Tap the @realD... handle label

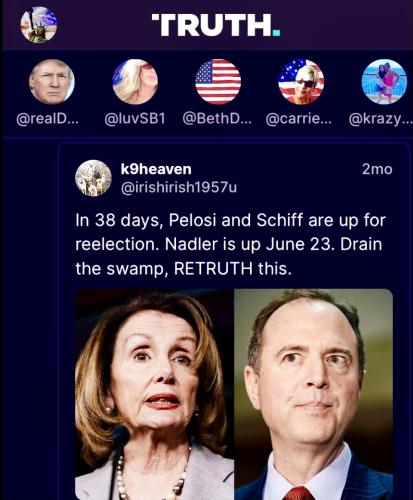[47, 119]
